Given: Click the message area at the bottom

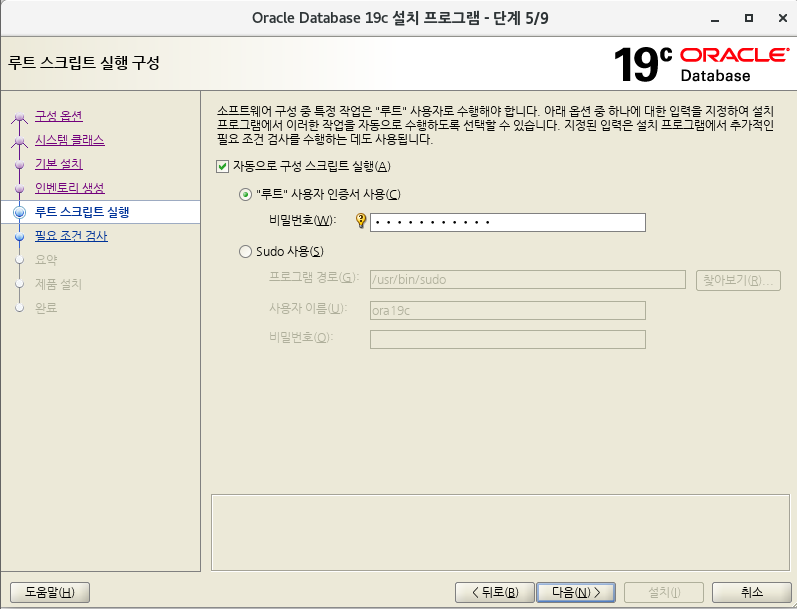Looking at the screenshot, I should (x=500, y=532).
